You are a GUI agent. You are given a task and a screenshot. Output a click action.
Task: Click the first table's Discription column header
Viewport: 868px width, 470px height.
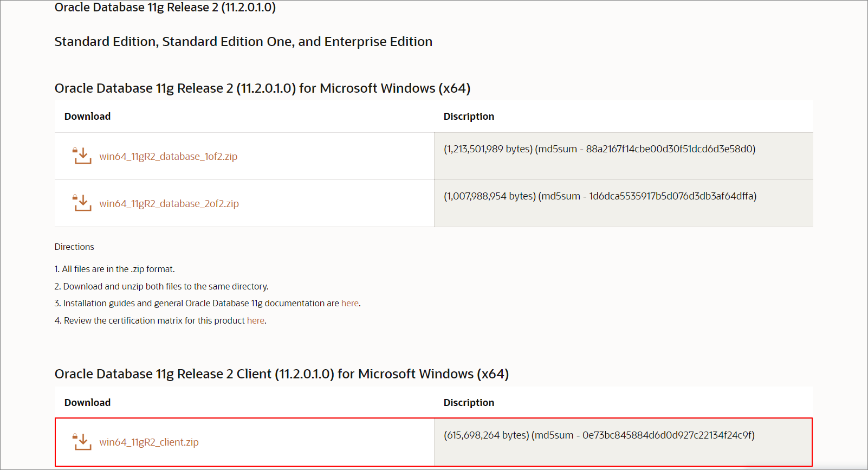(x=469, y=117)
